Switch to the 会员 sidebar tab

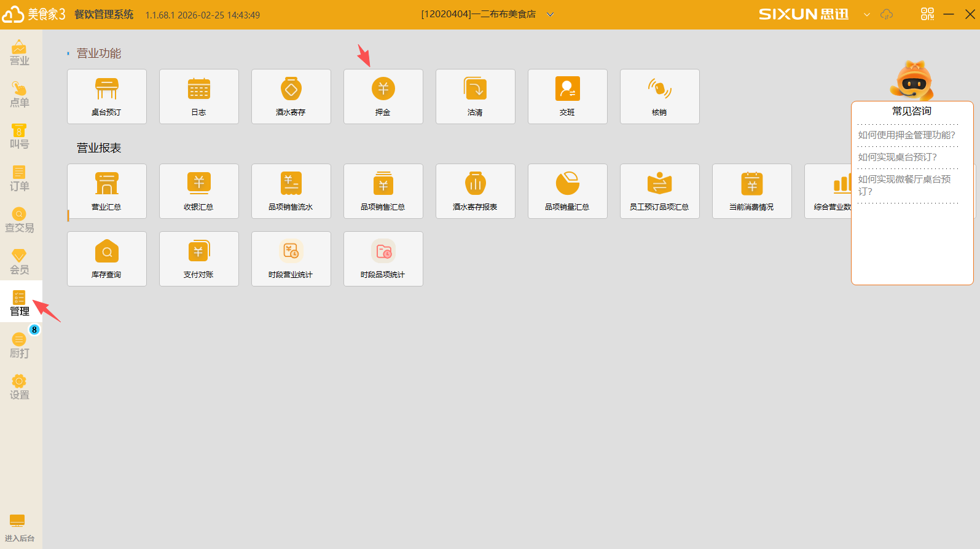(20, 262)
